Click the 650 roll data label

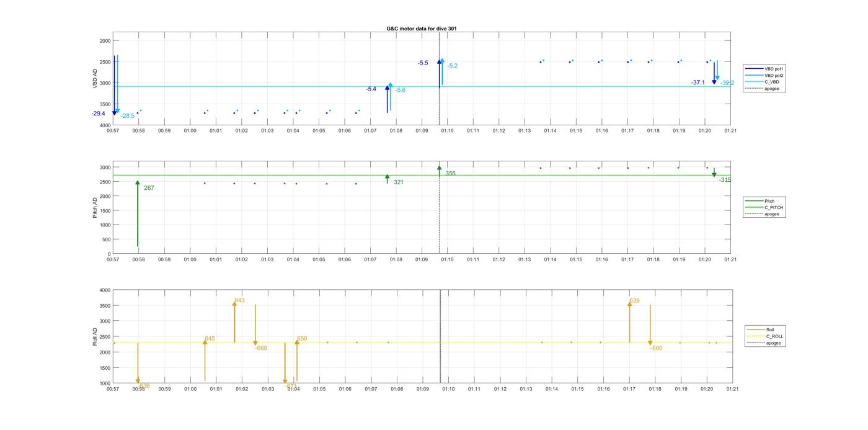pyautogui.click(x=302, y=339)
